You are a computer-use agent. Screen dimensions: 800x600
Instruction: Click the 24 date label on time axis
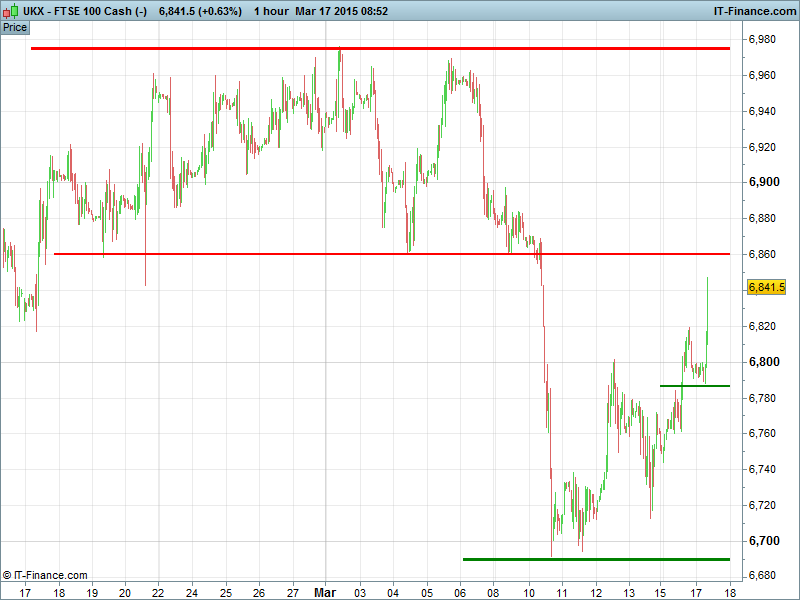click(x=191, y=591)
